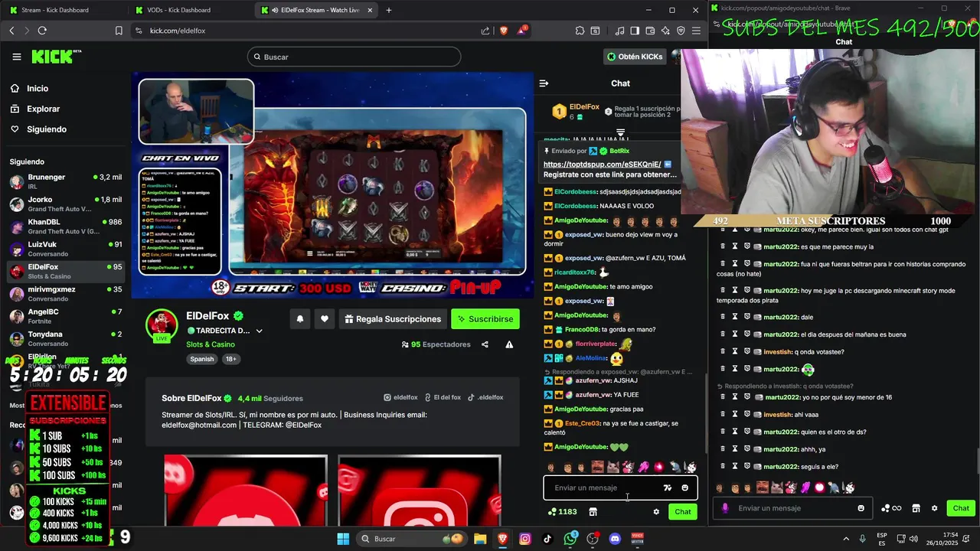This screenshot has width=980, height=551.
Task: Open Brave Rewards triangle icon
Action: pyautogui.click(x=522, y=31)
